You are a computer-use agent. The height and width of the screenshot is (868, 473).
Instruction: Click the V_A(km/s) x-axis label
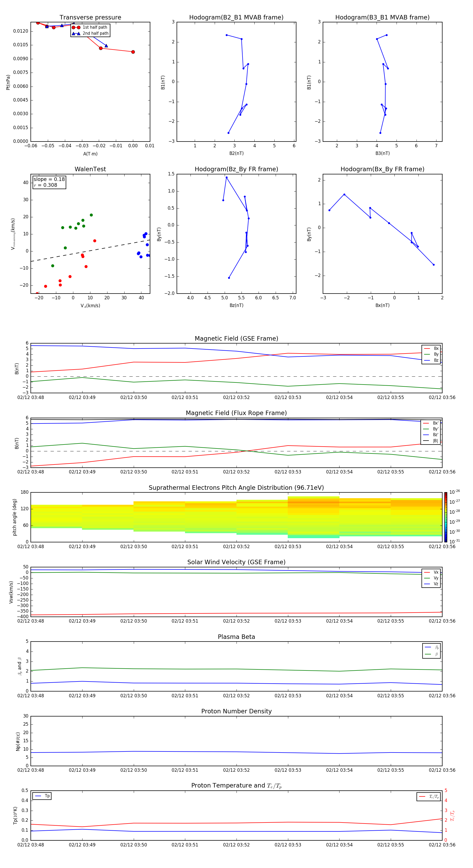coord(90,306)
